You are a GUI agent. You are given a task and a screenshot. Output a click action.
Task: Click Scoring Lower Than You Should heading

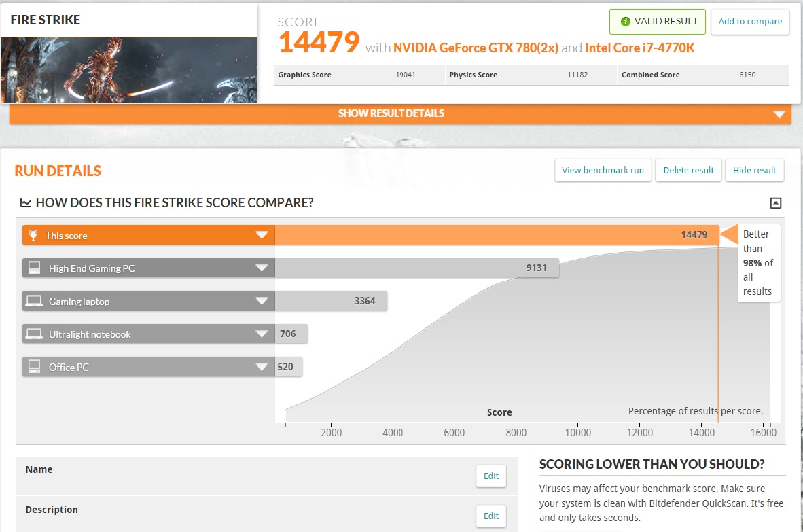click(652, 465)
